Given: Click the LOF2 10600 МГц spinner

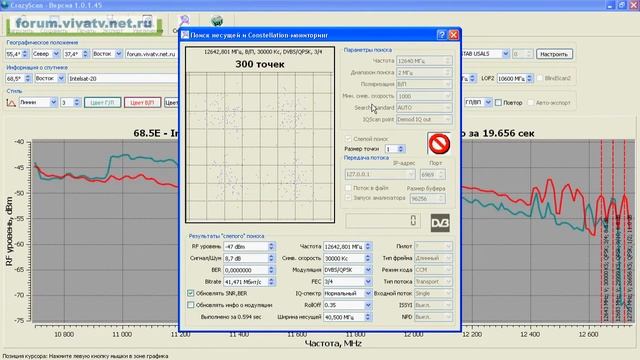Looking at the screenshot, I should click(x=515, y=78).
